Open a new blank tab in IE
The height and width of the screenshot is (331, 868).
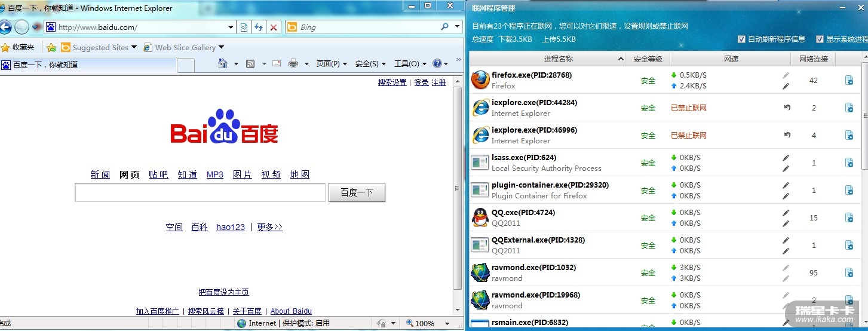point(186,65)
